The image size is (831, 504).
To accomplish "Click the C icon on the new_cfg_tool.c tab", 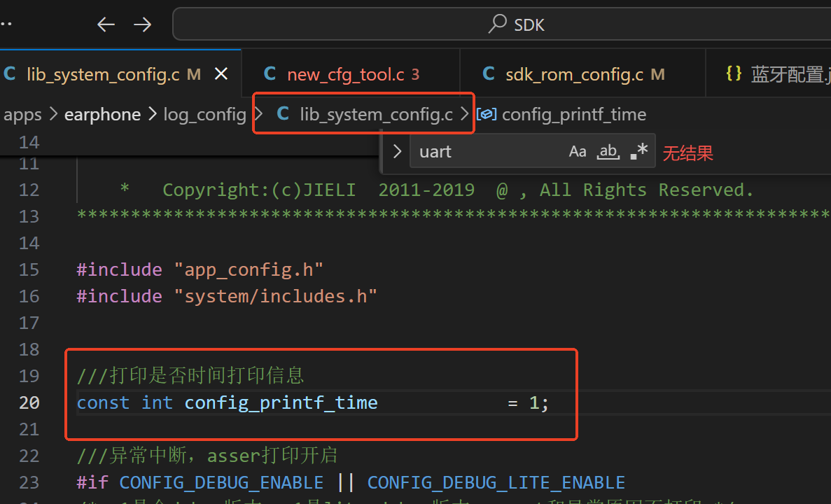I will (270, 73).
